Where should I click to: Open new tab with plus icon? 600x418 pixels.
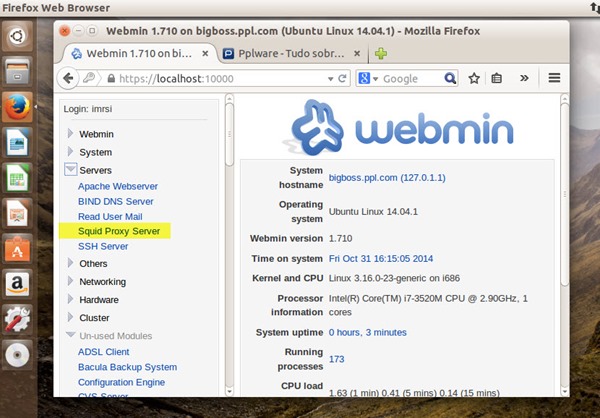381,54
